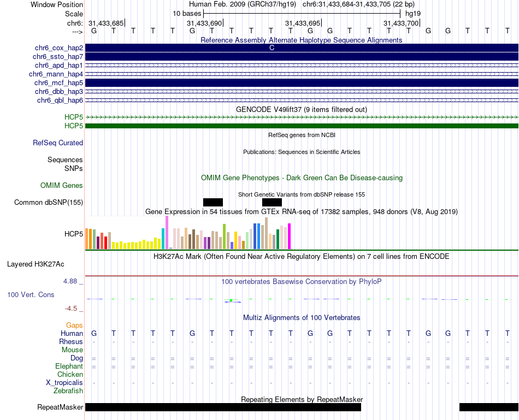The height and width of the screenshot is (420, 519).
Task: Click the chr6_ssto_hap7 track label
Action: pyautogui.click(x=58, y=57)
